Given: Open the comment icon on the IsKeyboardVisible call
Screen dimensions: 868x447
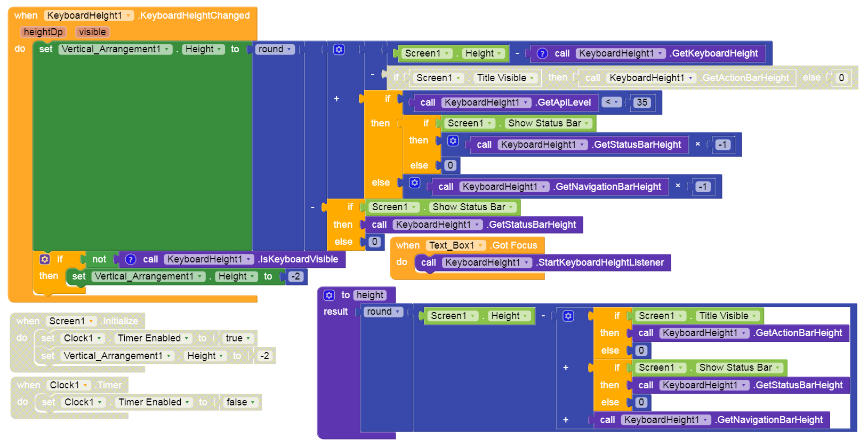Looking at the screenshot, I should [x=131, y=259].
